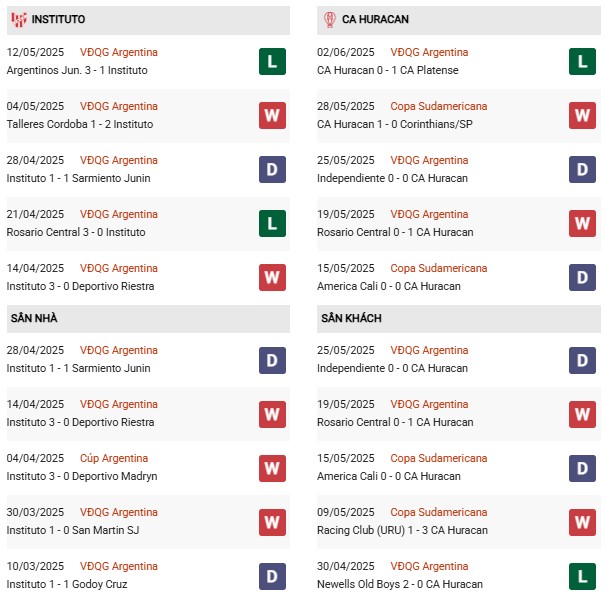
Task: Open the SÂN NHÀ section header
Action: click(x=148, y=318)
